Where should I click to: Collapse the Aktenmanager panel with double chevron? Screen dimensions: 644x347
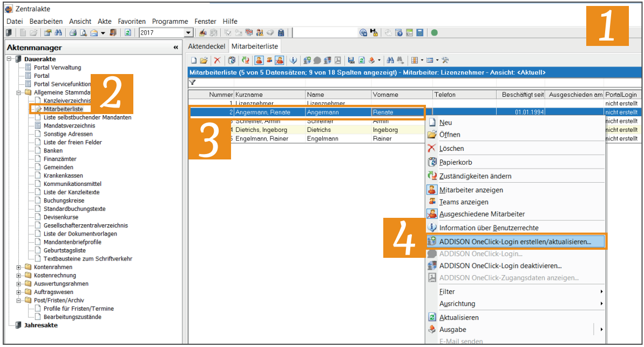pyautogui.click(x=176, y=48)
